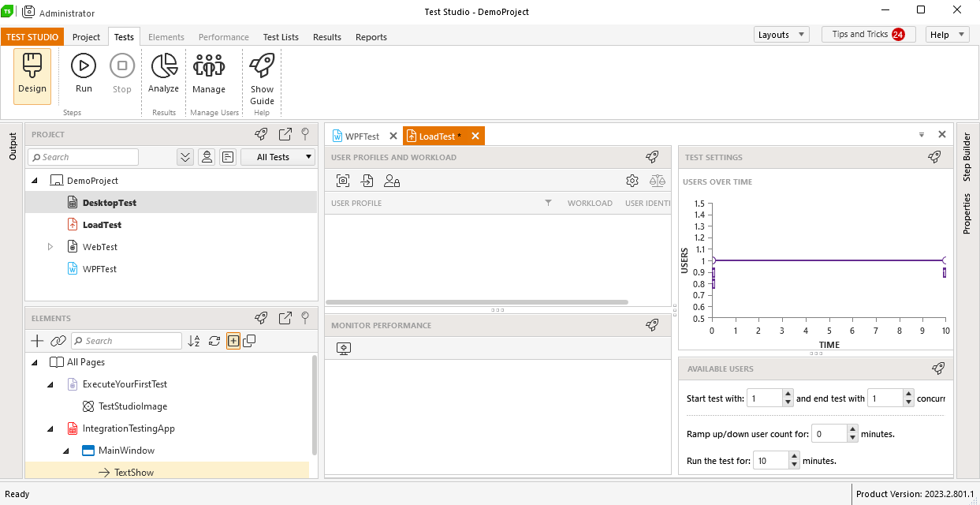Select the TextShow element
Screen dimensions: 980x505
(134, 473)
